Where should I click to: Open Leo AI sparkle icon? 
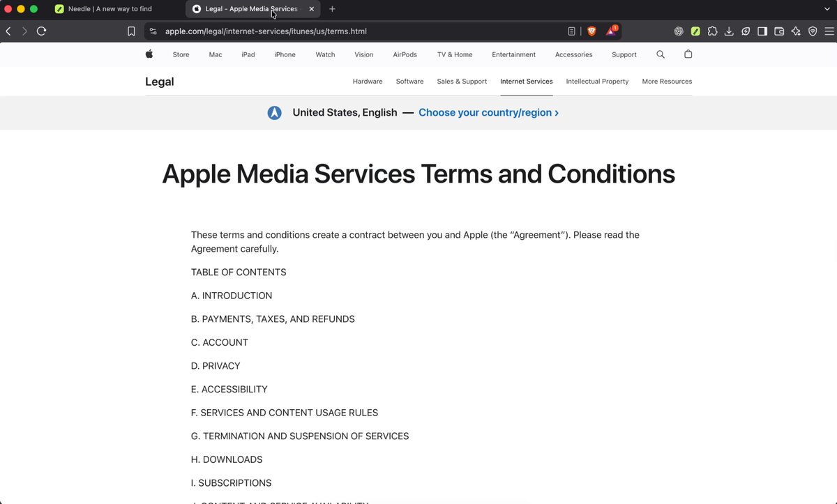pos(796,31)
